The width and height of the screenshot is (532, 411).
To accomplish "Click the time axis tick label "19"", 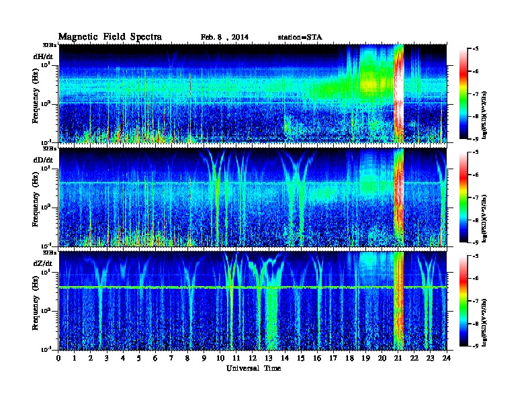I will coord(365,358).
